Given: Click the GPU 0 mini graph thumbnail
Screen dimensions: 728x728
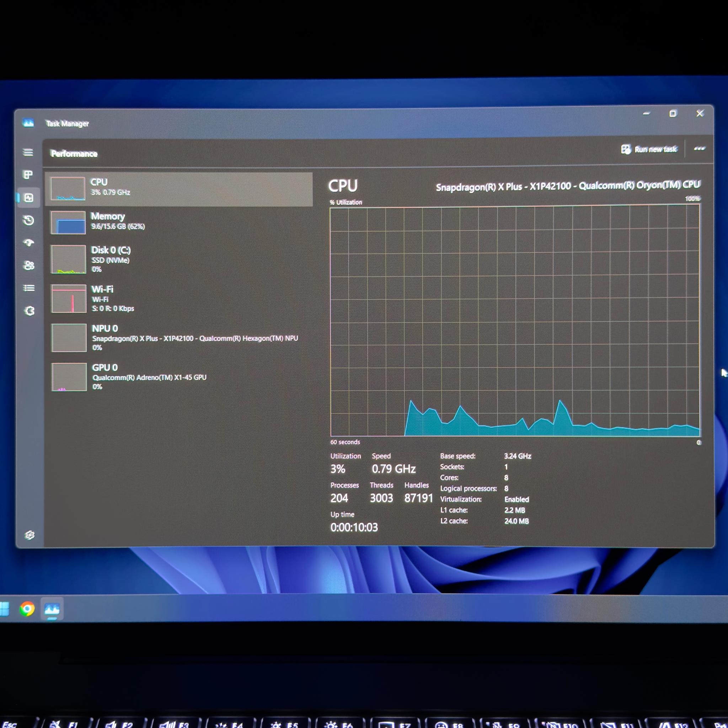Looking at the screenshot, I should click(x=69, y=377).
